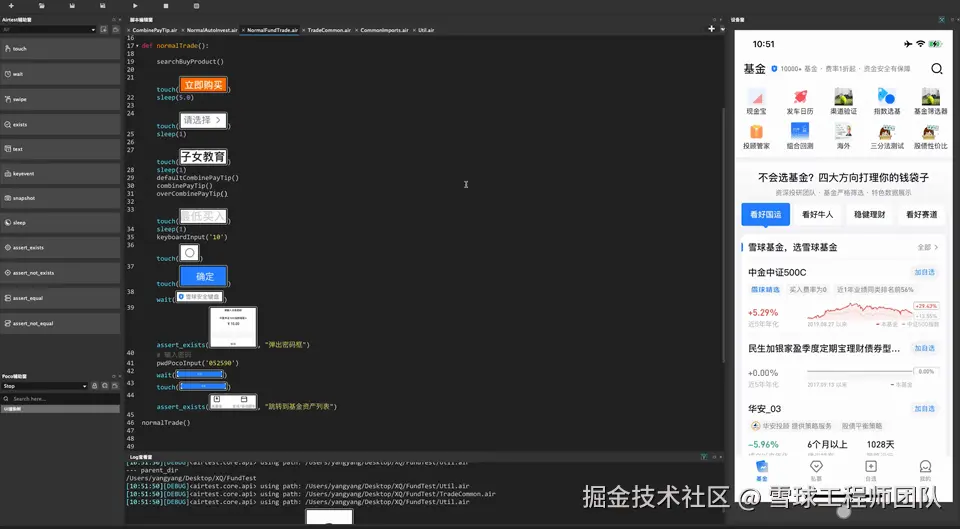Tap the 指数选基 icon on the phone
The height and width of the screenshot is (529, 960).
[887, 102]
